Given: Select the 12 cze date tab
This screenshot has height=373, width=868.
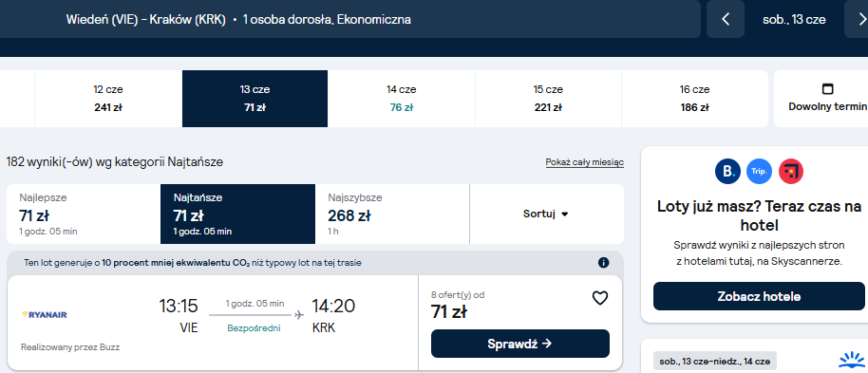Looking at the screenshot, I should tap(108, 99).
